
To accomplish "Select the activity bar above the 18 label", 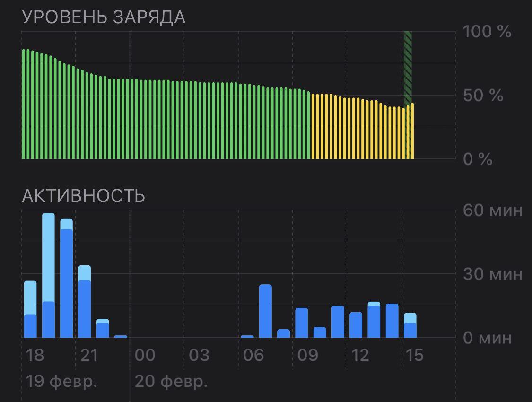I will click(x=30, y=309).
